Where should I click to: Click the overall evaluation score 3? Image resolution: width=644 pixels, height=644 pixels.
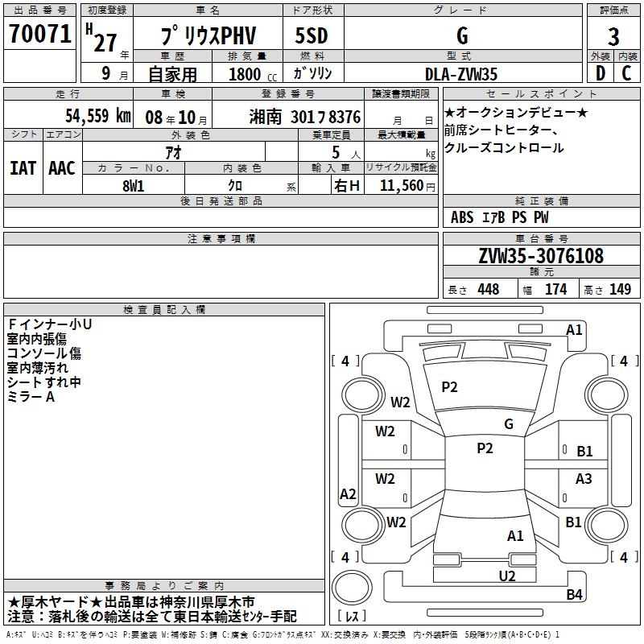point(613,36)
